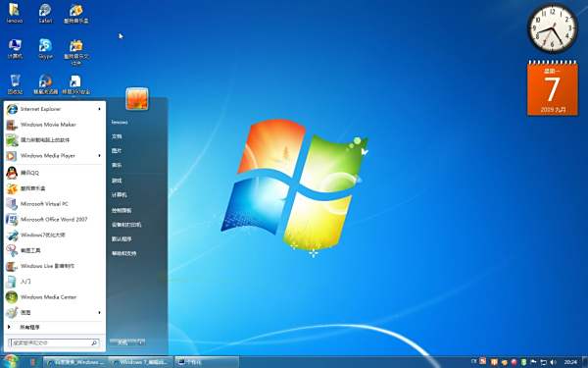Open shutdown options arrow
Screen dimensions: 588x368
click(140, 342)
